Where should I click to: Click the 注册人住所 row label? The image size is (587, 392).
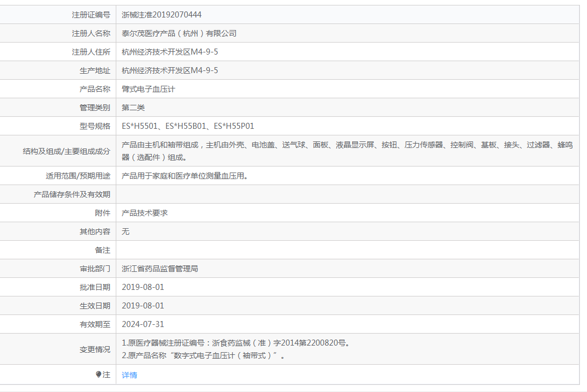(91, 52)
